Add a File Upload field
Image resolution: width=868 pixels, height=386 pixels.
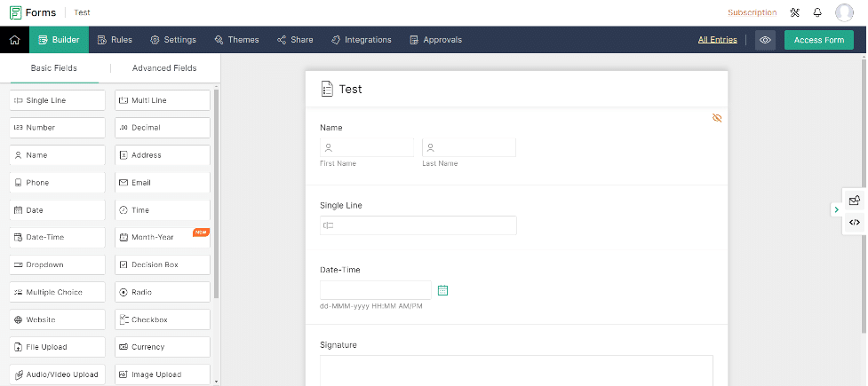click(57, 347)
